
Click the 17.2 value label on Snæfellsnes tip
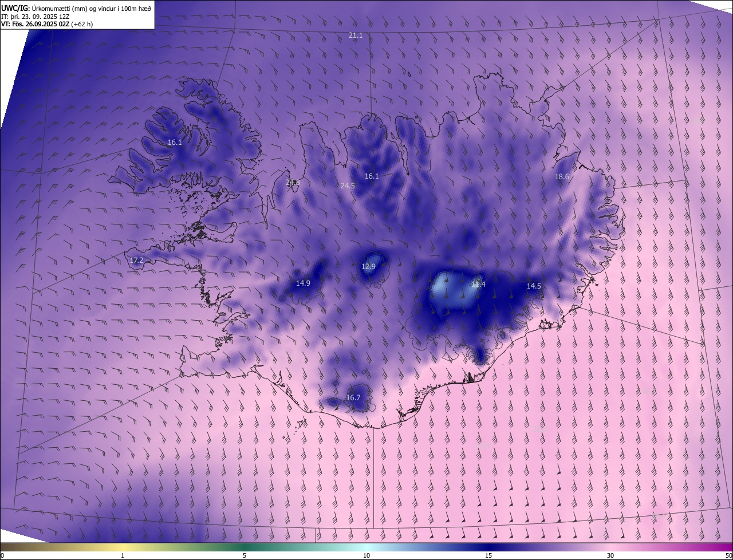point(136,261)
